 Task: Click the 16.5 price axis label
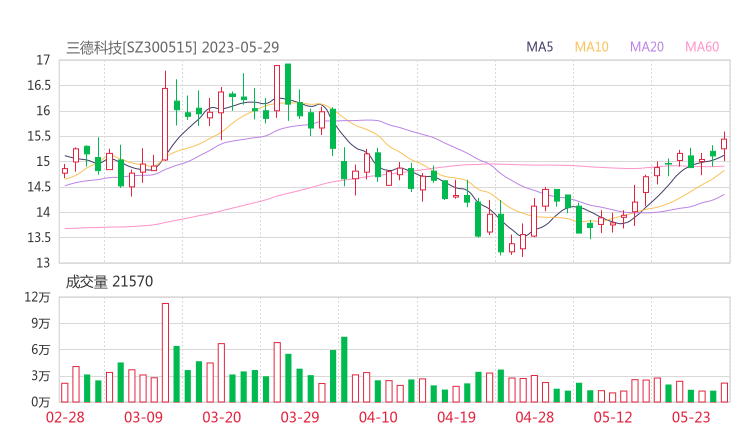point(39,85)
